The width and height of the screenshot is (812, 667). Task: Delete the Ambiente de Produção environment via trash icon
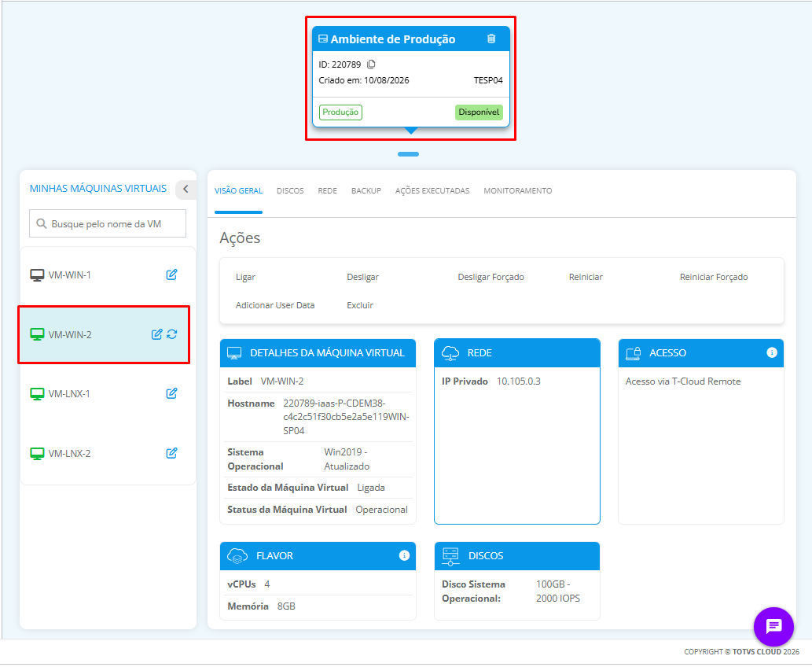click(x=491, y=39)
